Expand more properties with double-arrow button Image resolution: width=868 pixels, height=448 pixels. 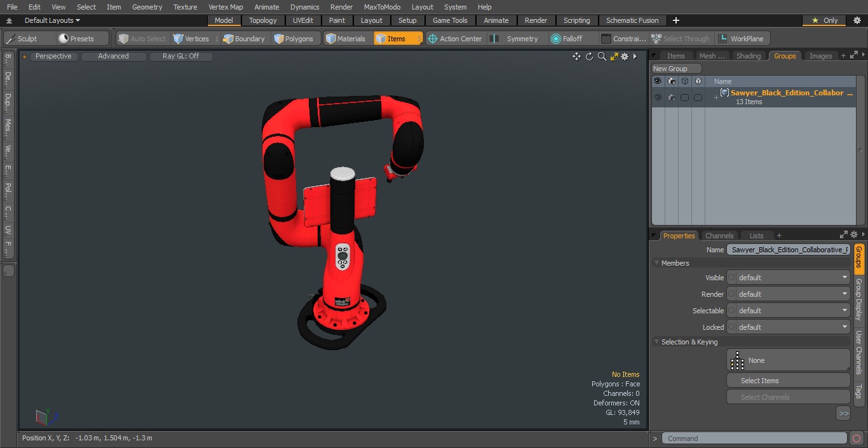[x=843, y=414]
